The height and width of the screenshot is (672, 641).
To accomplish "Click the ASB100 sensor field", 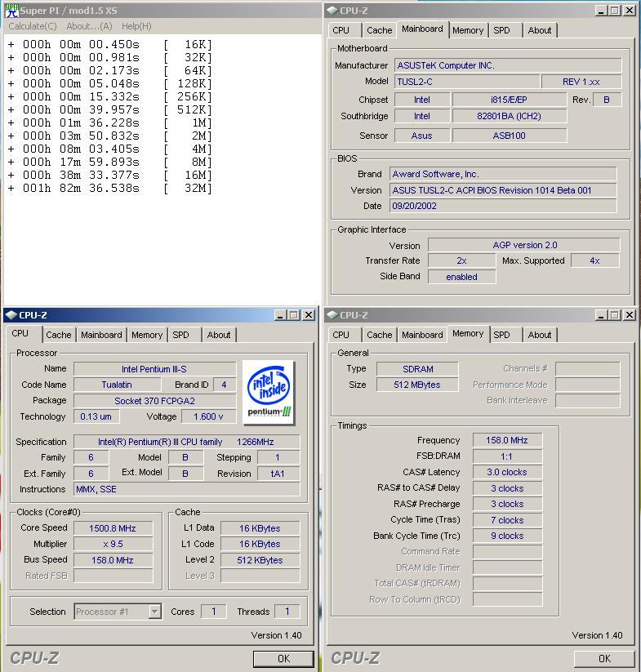I will 509,136.
